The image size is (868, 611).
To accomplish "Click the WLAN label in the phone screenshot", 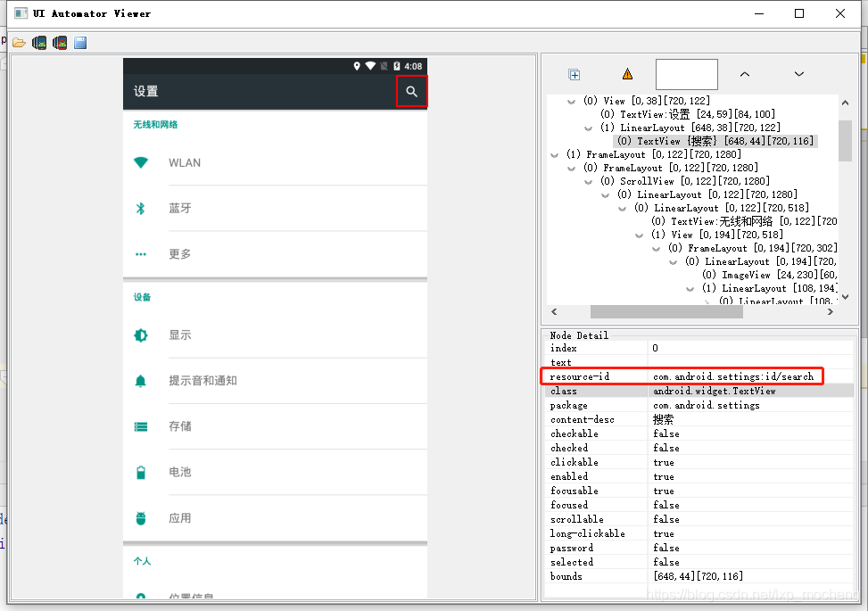I will tap(185, 162).
